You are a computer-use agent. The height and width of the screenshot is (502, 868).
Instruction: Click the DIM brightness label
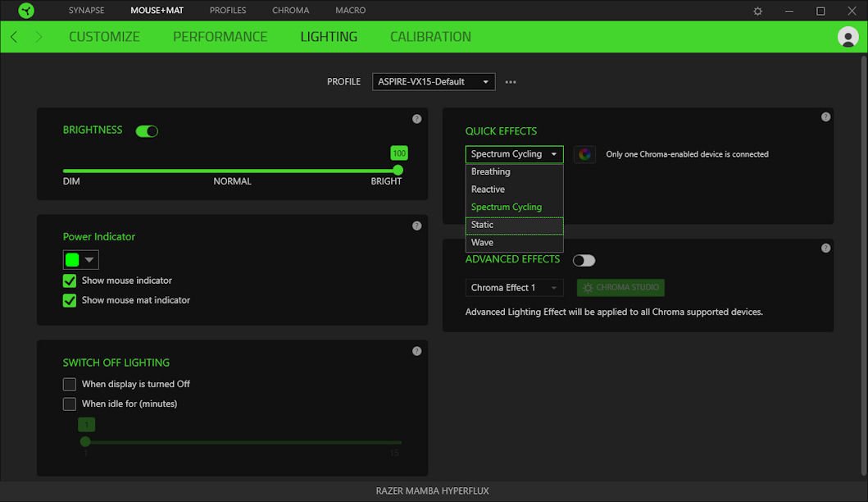[71, 182]
